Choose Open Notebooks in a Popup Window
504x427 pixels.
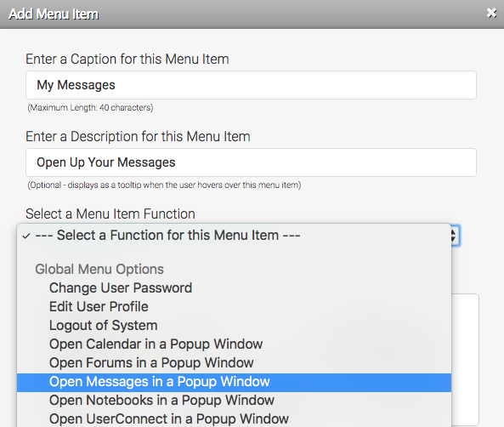point(234,400)
